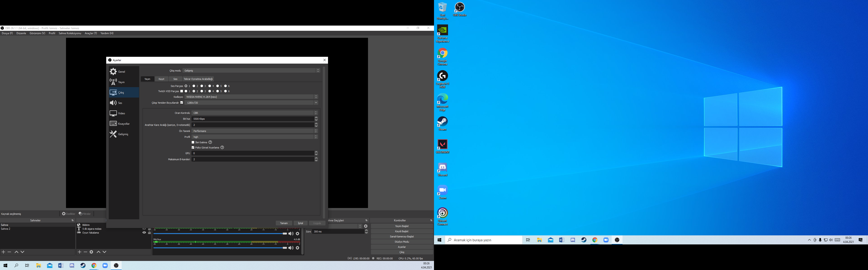
Task: Open the Yayın (stream) settings section
Action: point(121,82)
